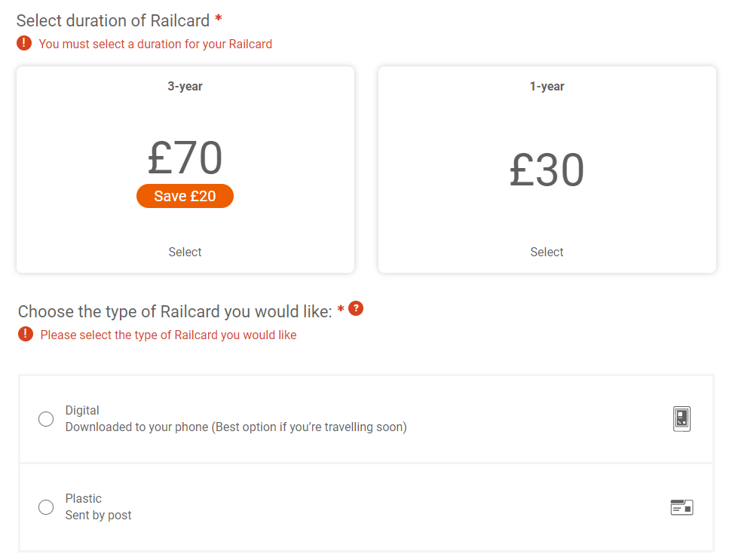
Task: Click the question mark help icon
Action: point(356,308)
